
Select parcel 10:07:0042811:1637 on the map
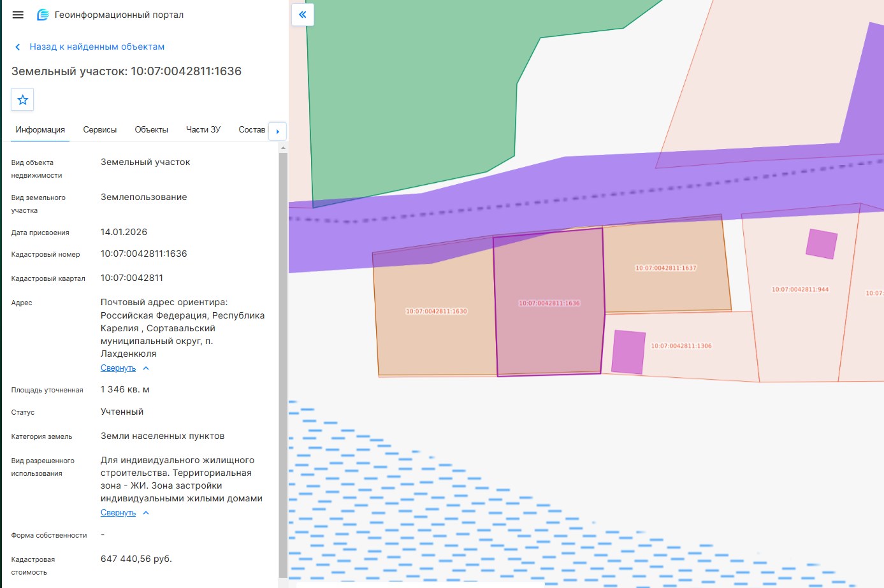coord(666,268)
